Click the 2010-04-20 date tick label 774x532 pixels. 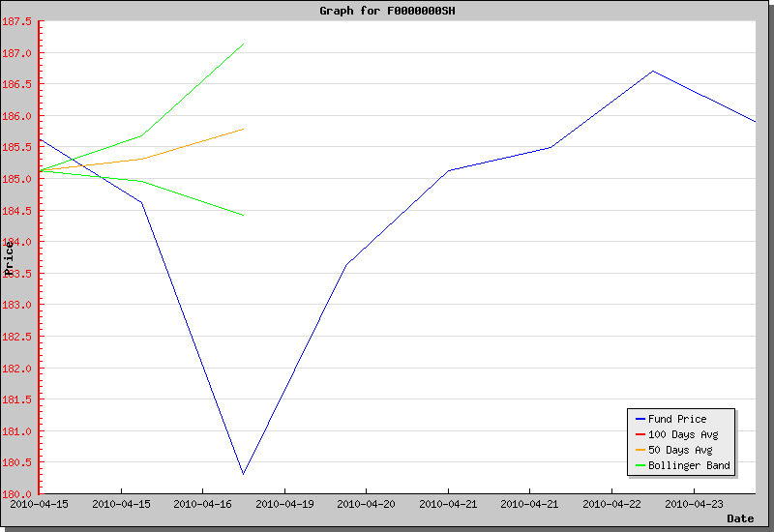point(367,504)
